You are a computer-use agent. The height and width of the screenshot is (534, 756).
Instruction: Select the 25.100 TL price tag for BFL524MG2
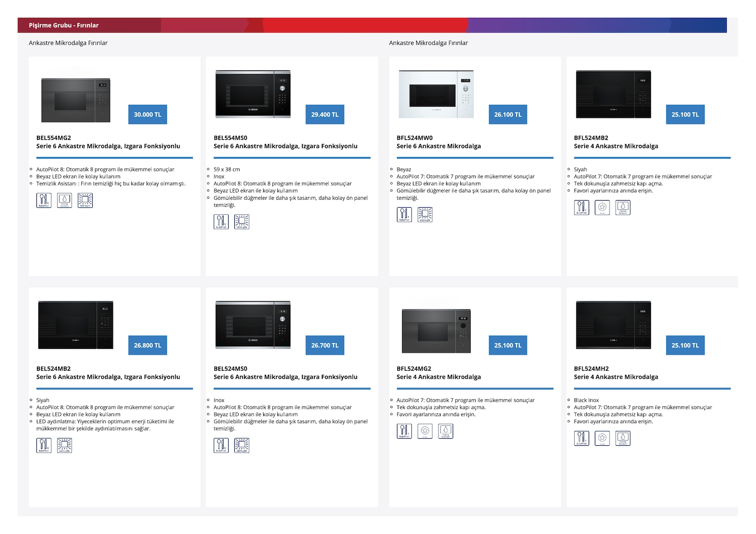508,345
